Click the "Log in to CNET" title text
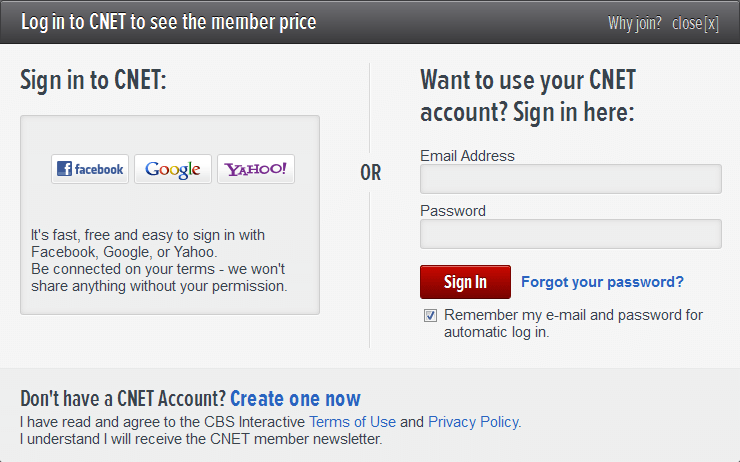Viewport: 740px width, 462px height. pos(168,22)
